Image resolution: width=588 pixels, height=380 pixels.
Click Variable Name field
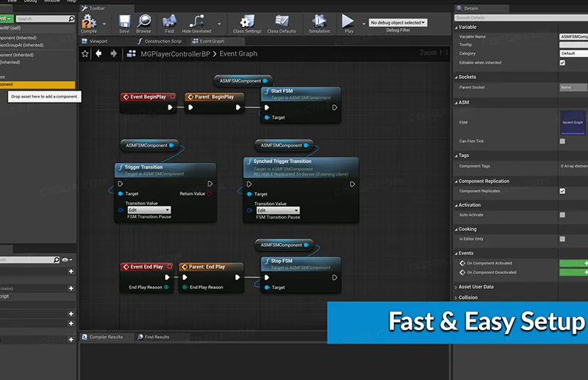pos(573,36)
